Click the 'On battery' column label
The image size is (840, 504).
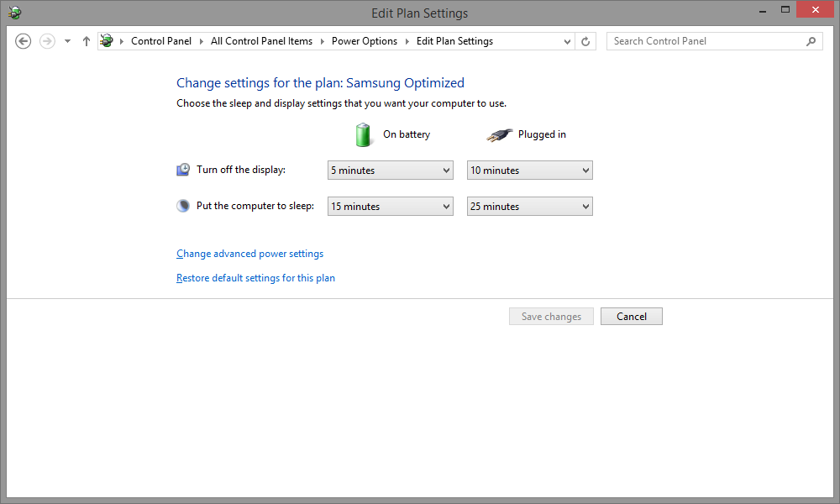[407, 134]
